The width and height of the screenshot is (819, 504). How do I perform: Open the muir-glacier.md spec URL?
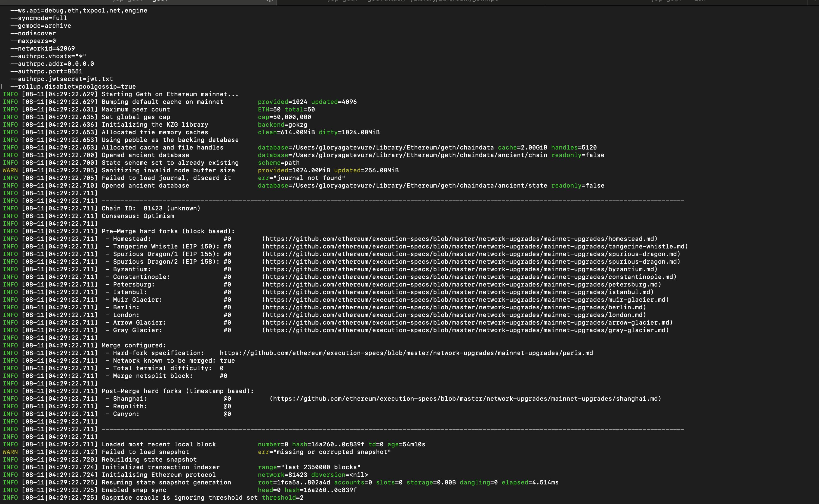465,300
